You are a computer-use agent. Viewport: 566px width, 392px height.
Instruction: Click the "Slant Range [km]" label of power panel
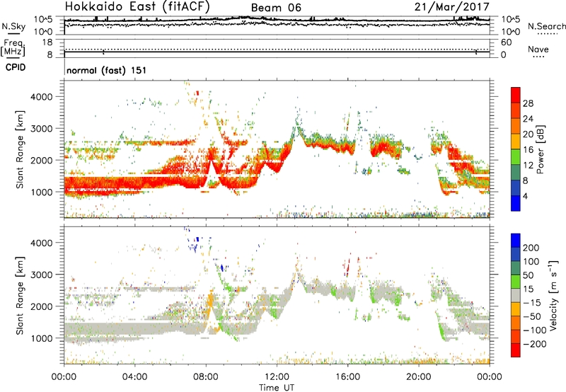[20, 149]
